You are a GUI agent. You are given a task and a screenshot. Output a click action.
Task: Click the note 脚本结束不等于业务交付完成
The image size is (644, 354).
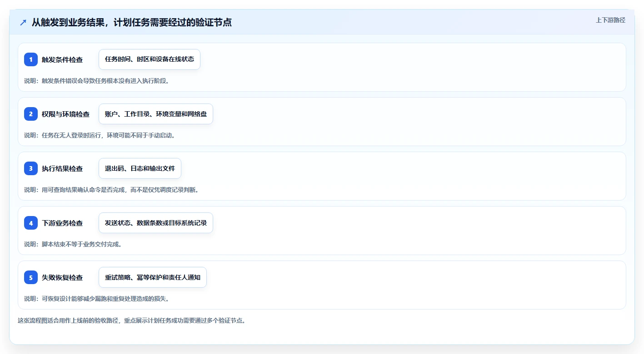[x=73, y=244]
